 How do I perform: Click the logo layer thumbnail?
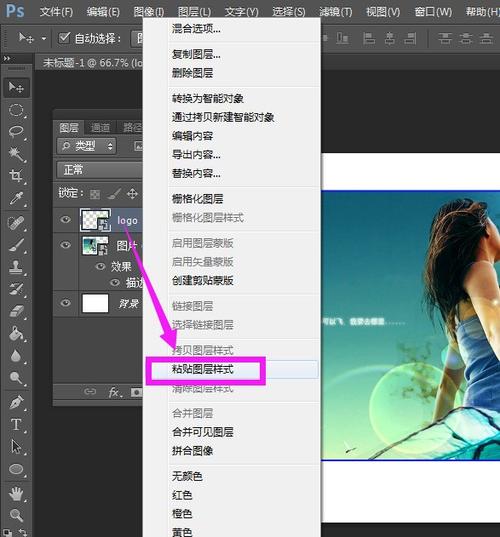[96, 220]
